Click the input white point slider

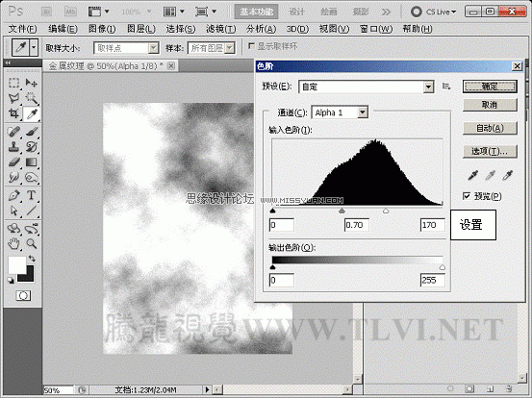[x=386, y=211]
